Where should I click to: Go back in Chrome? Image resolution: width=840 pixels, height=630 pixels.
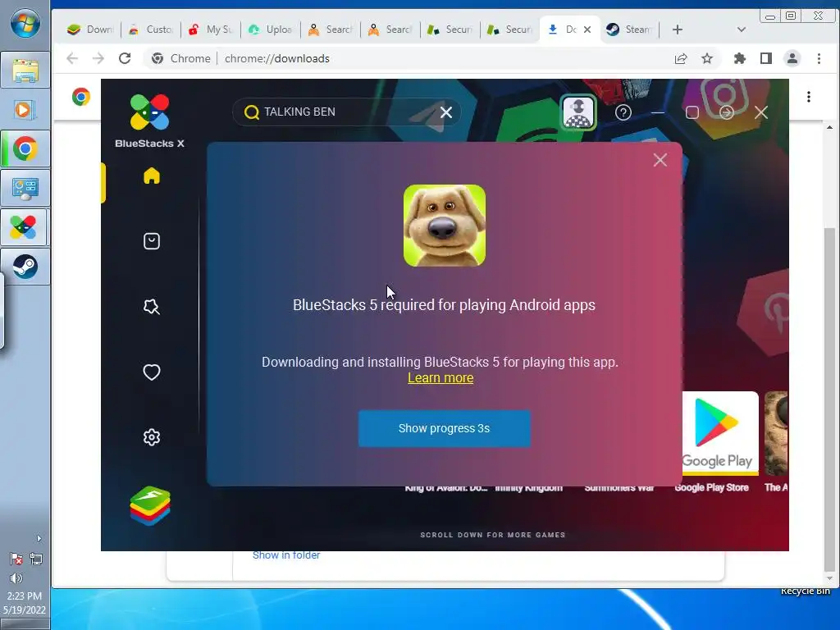72,58
